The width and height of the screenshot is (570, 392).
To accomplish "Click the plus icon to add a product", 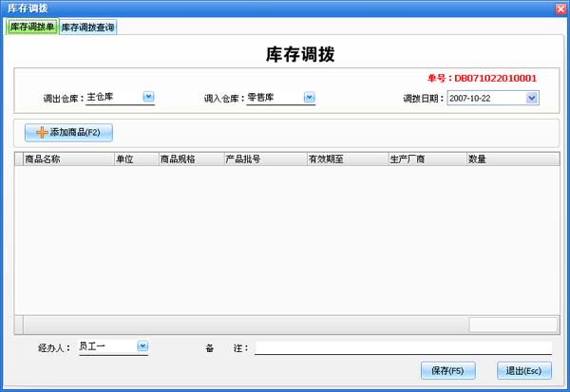I will click(42, 132).
